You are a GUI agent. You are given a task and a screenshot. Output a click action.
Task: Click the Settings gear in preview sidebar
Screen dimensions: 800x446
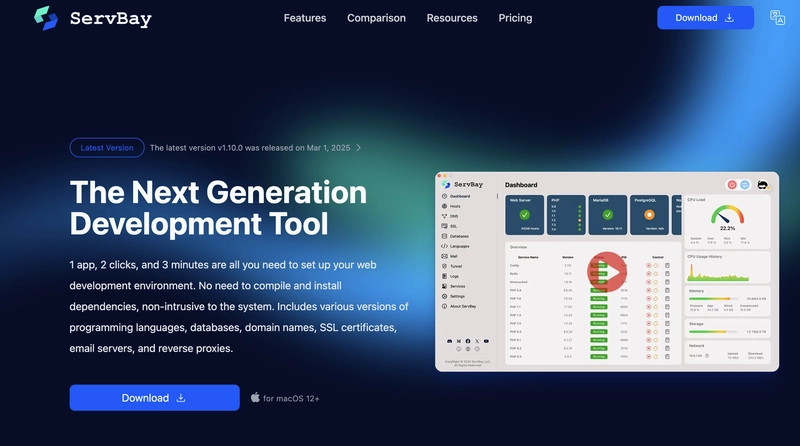click(x=444, y=296)
